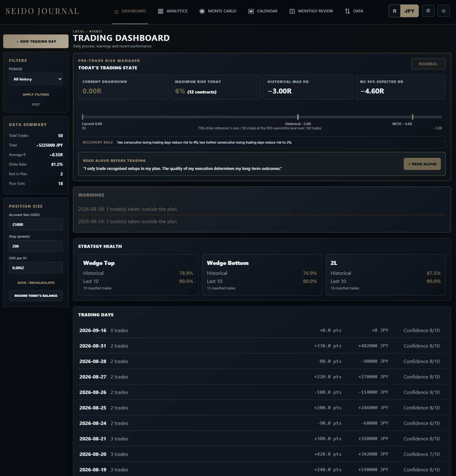Switch display units to R

coord(394,11)
